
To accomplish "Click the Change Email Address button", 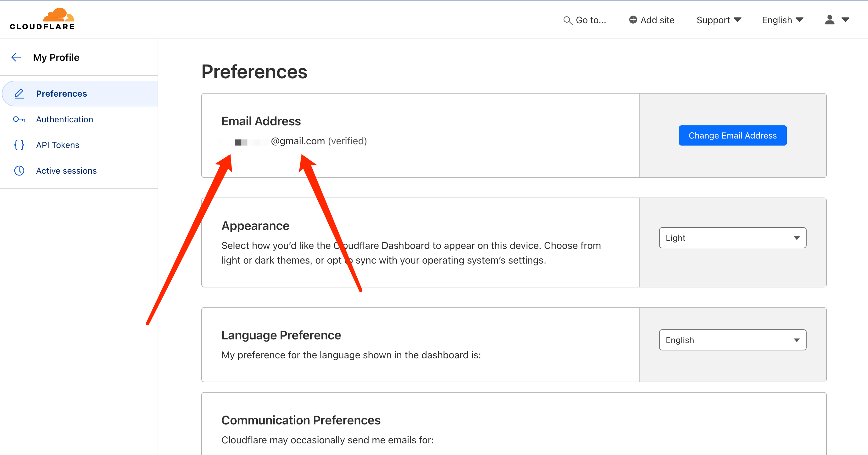I will [x=732, y=135].
